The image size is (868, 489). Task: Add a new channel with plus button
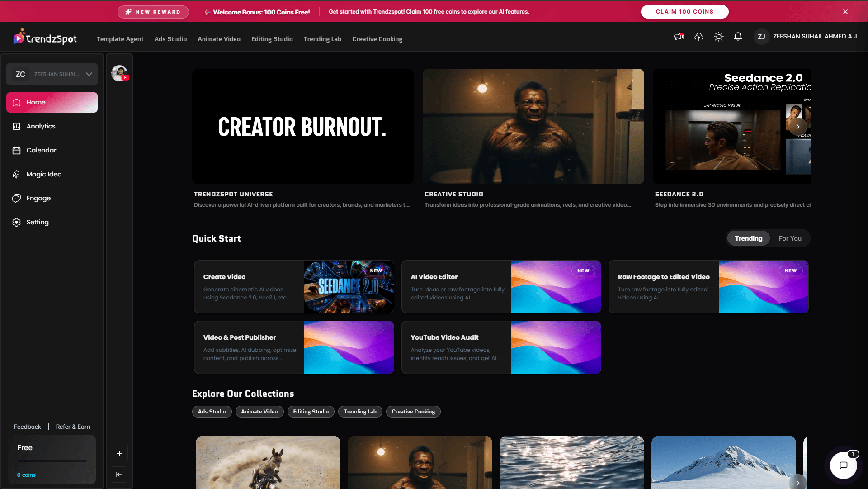pyautogui.click(x=119, y=453)
